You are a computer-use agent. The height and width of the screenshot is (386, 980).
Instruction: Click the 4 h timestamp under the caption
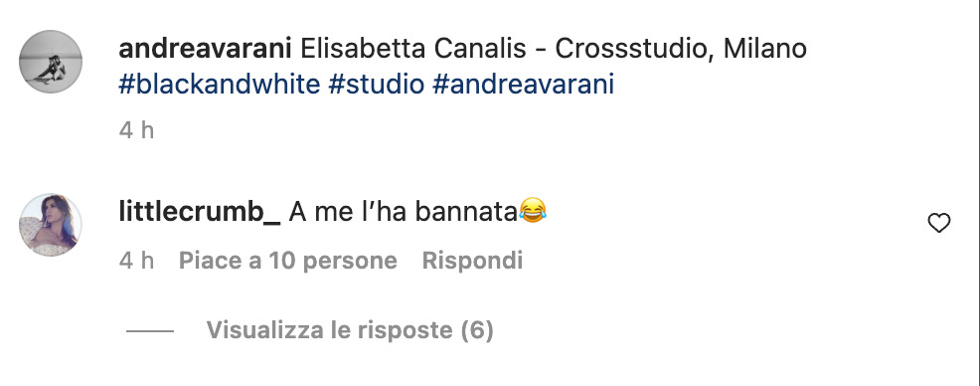(x=136, y=130)
